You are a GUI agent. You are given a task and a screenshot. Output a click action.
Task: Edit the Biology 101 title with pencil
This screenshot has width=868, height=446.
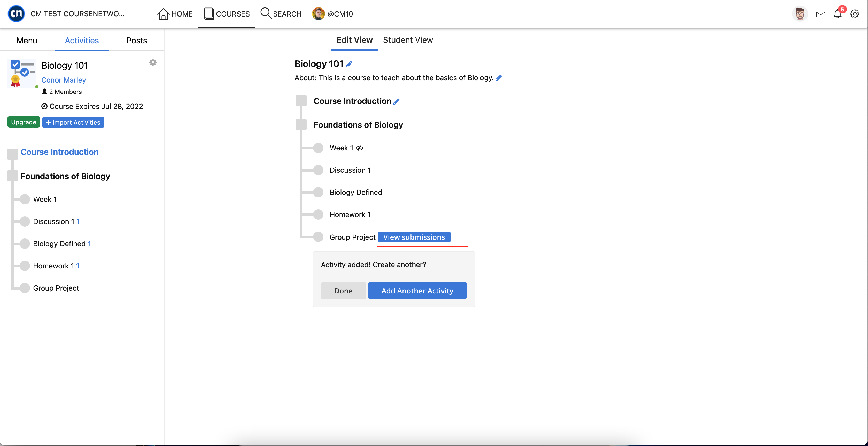(349, 64)
